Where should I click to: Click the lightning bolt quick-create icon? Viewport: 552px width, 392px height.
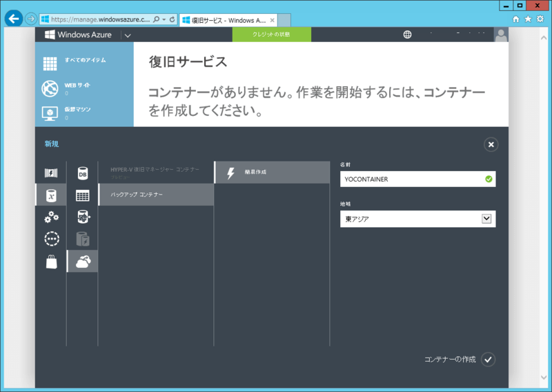pyautogui.click(x=230, y=173)
